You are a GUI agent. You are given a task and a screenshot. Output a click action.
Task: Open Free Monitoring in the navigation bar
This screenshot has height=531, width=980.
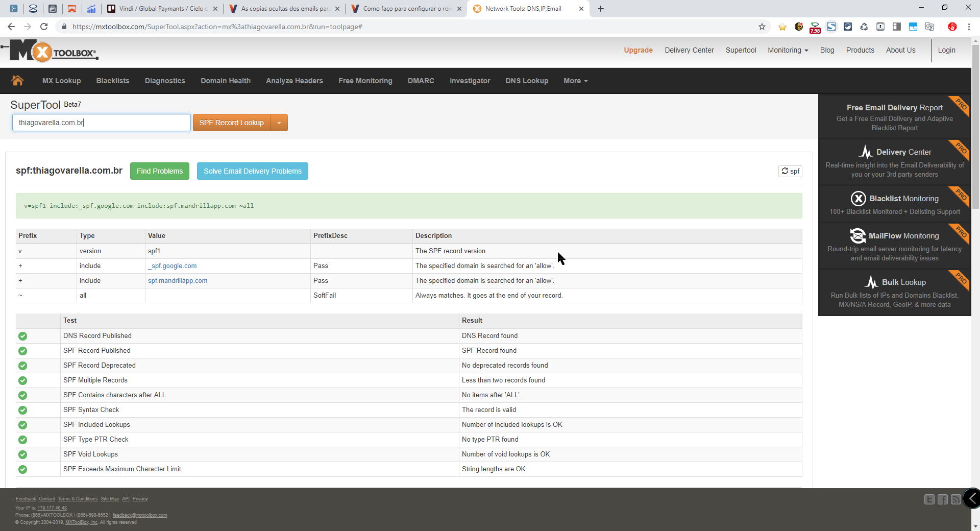[365, 81]
